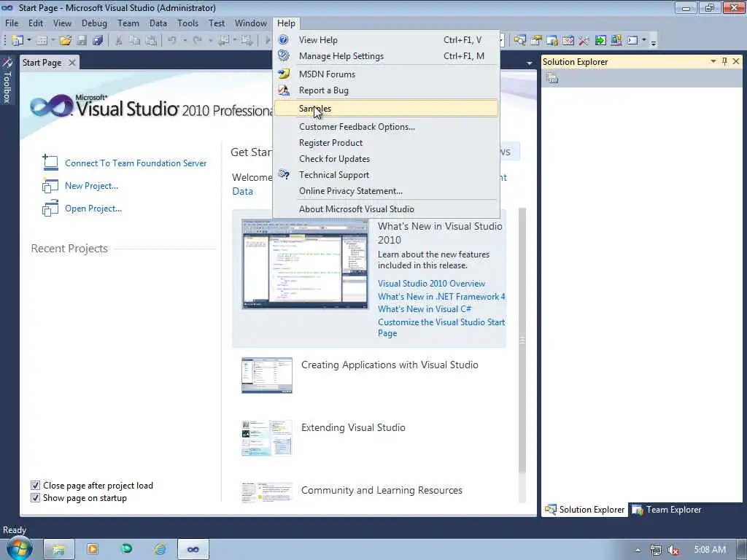Open the New Project icon's dropdown arrow

coord(29,41)
